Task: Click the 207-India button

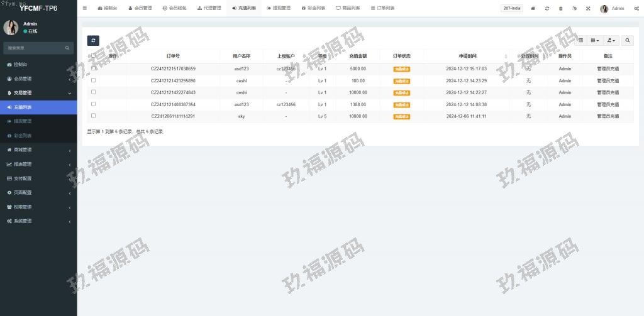Action: coord(512,9)
